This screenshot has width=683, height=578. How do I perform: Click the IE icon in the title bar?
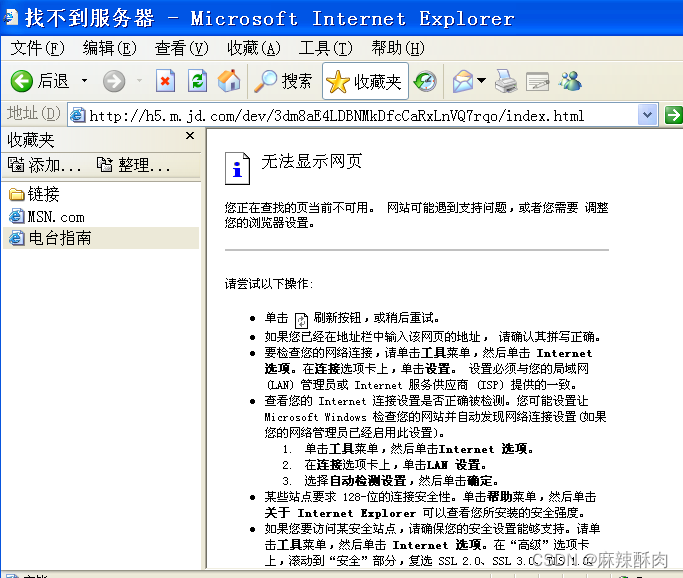point(10,18)
